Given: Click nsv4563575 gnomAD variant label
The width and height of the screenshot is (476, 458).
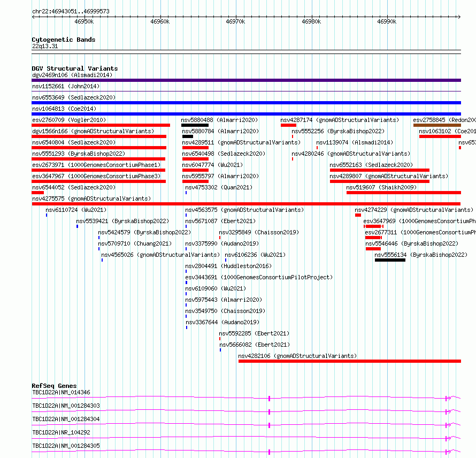Looking at the screenshot, I should click(x=244, y=210).
